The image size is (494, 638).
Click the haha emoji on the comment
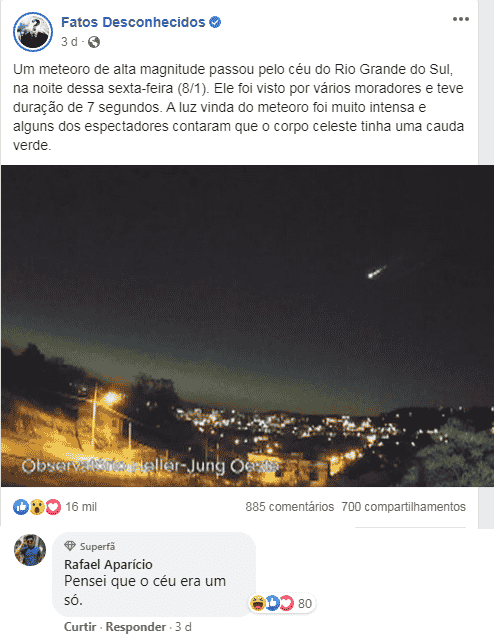tap(258, 603)
